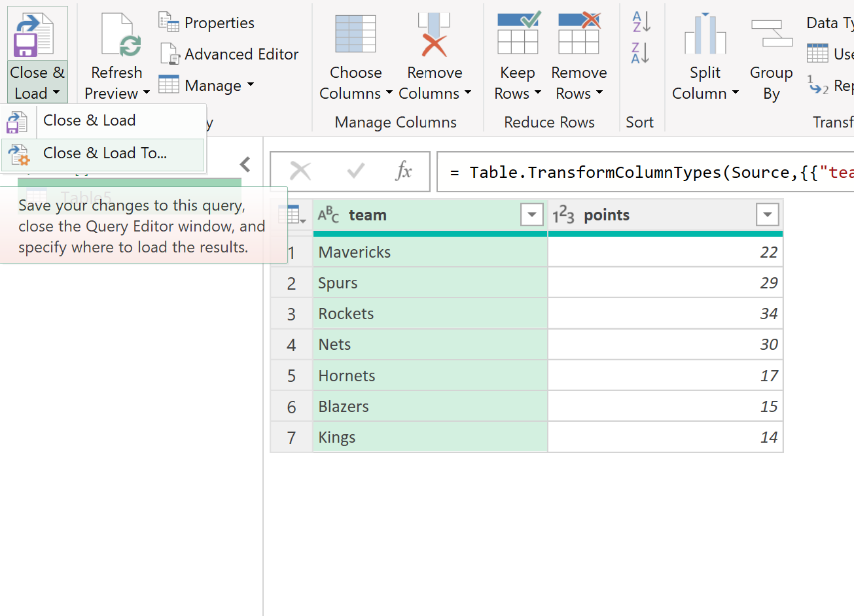The image size is (854, 616).
Task: Click the Remove Columns icon
Action: click(435, 33)
